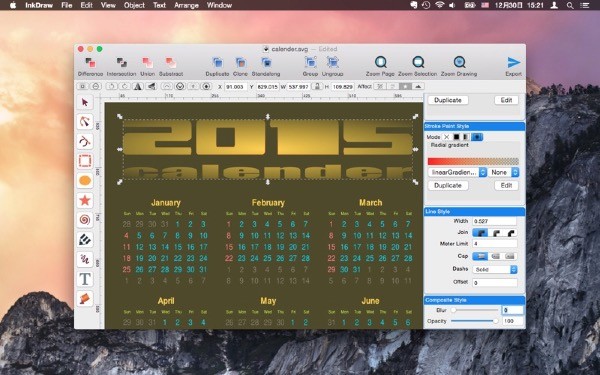Group the selected objects
This screenshot has height=375, width=600.
(x=310, y=66)
